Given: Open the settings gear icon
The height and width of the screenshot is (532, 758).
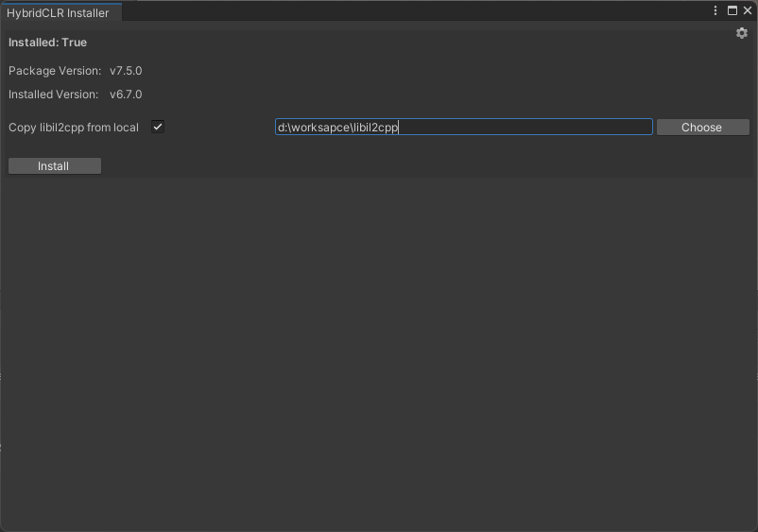Looking at the screenshot, I should pos(742,33).
